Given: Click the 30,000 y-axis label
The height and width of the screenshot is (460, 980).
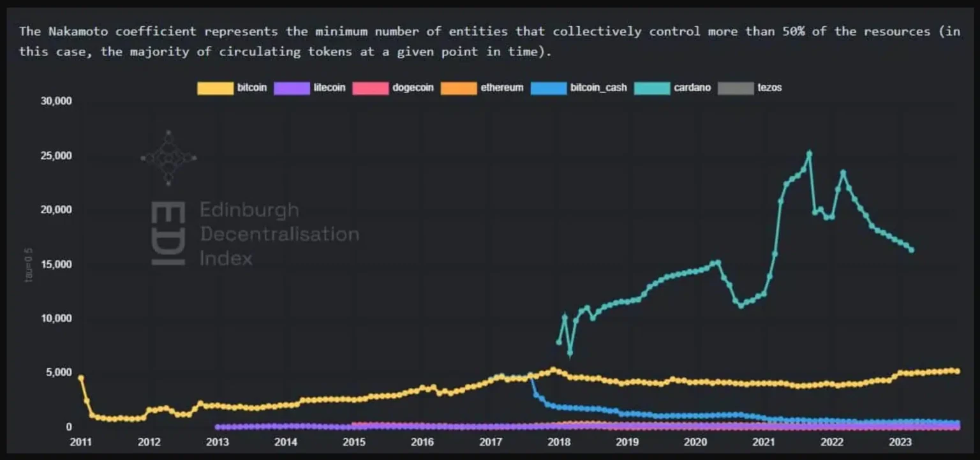Looking at the screenshot, I should coord(56,101).
